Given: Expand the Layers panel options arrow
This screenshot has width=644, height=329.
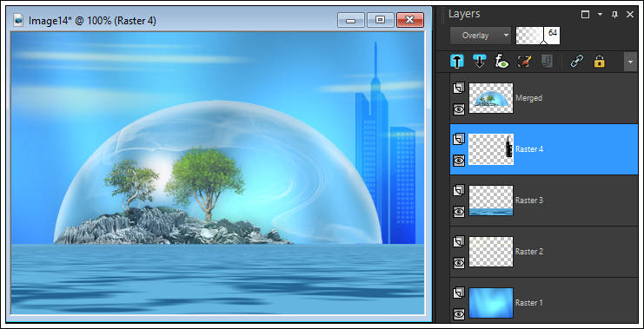Looking at the screenshot, I should pyautogui.click(x=600, y=15).
